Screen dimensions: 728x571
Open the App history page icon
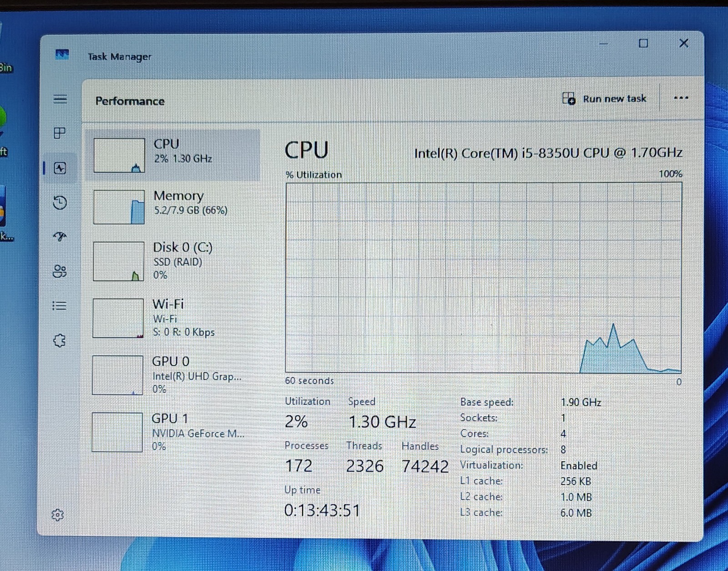(60, 203)
